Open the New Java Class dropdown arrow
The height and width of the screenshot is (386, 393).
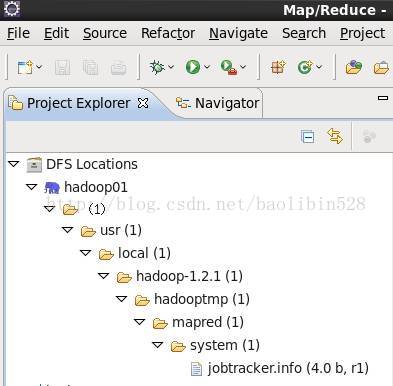319,67
